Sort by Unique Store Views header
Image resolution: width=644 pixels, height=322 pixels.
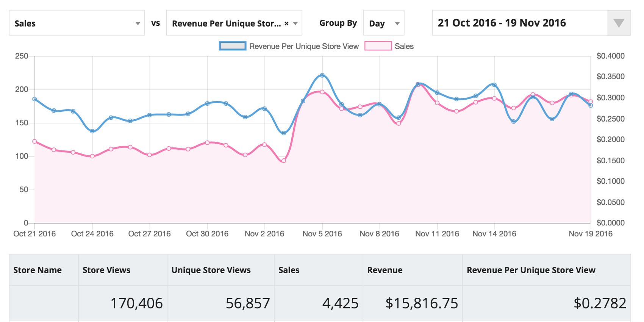click(x=211, y=270)
